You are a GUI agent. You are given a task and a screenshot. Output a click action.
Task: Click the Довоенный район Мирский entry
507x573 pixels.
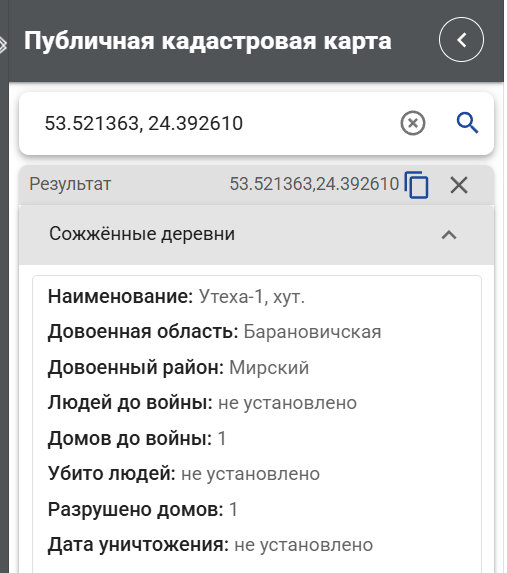(178, 367)
